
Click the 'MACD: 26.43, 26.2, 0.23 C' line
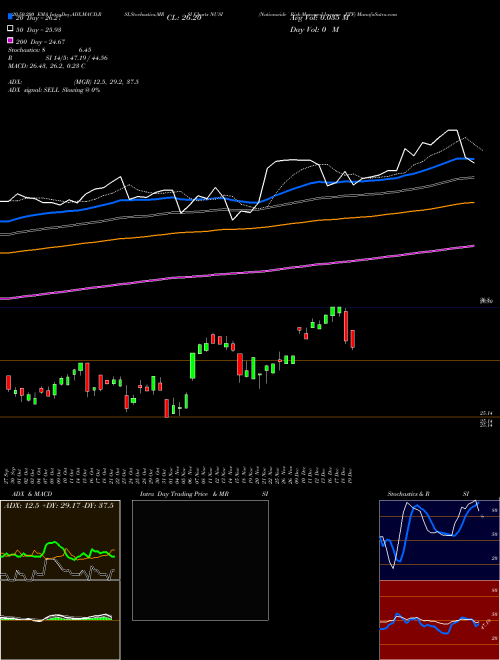coord(47,66)
